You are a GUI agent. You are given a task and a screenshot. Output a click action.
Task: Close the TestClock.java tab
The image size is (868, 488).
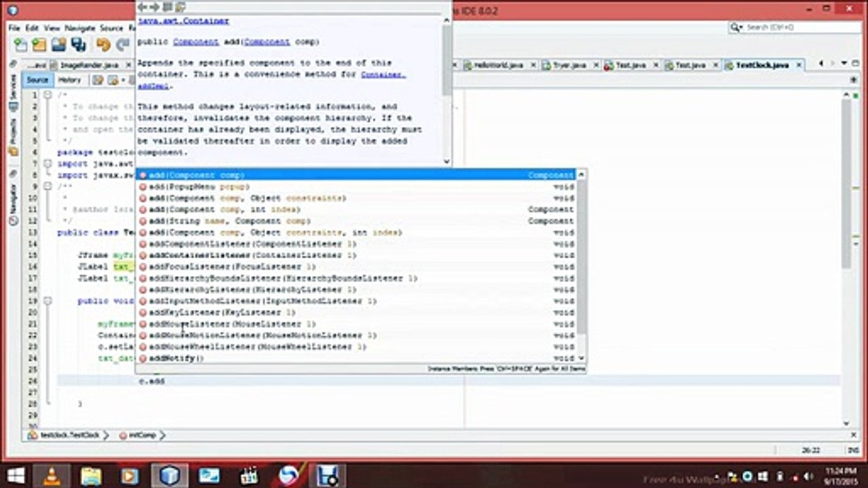[799, 65]
